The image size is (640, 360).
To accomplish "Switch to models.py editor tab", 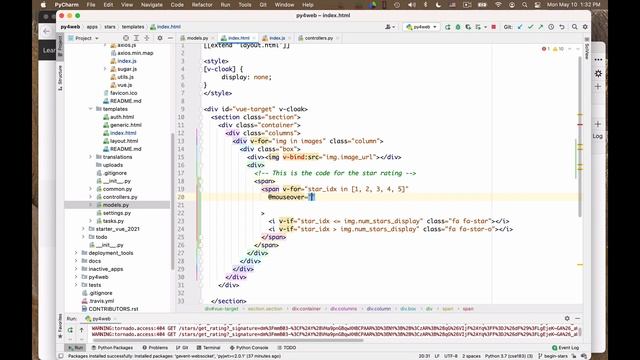I will click(197, 38).
